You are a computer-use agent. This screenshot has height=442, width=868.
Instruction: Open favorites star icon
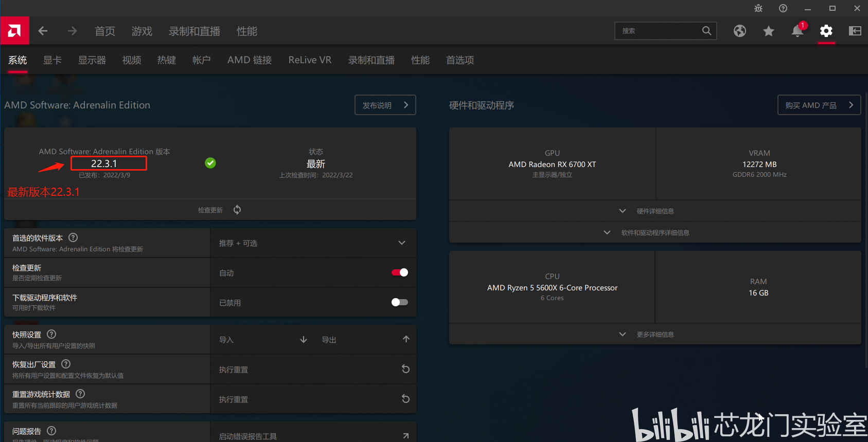769,31
